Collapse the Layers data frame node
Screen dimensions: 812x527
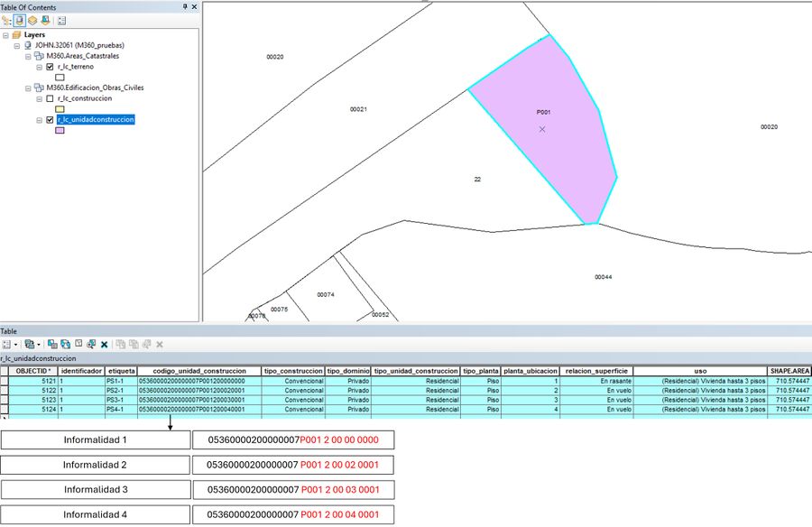pos(5,35)
